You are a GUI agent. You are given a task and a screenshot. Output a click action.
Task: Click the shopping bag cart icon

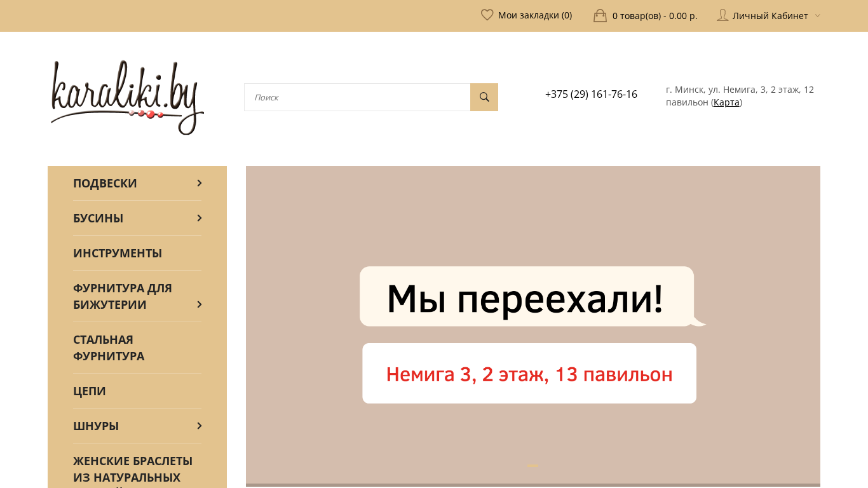[600, 15]
